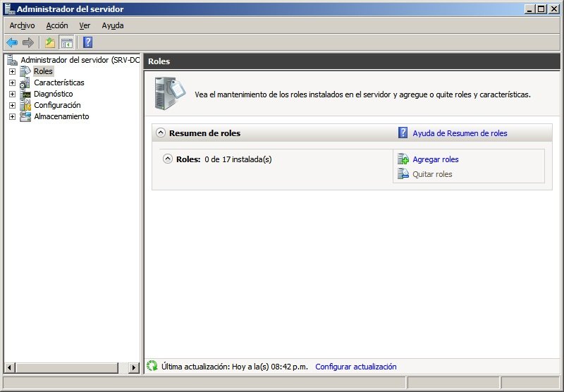Select Almacenamiento in the tree
Image resolution: width=564 pixels, height=392 pixels.
[61, 116]
